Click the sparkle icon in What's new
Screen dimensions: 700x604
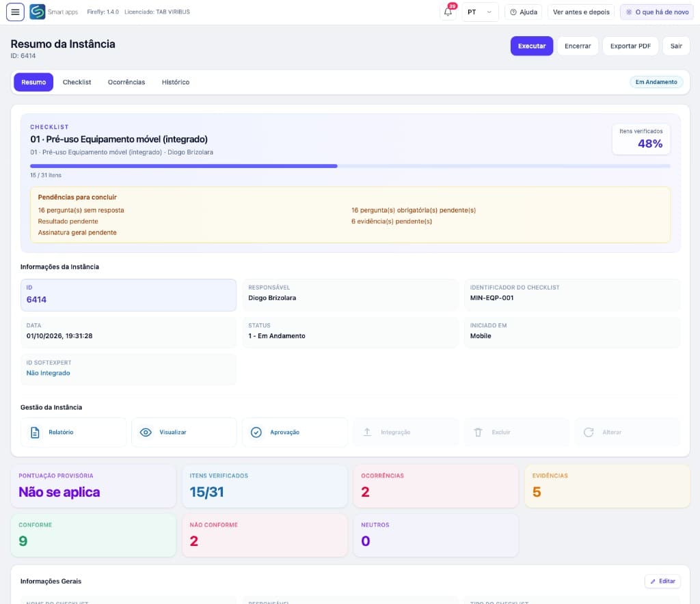[629, 12]
